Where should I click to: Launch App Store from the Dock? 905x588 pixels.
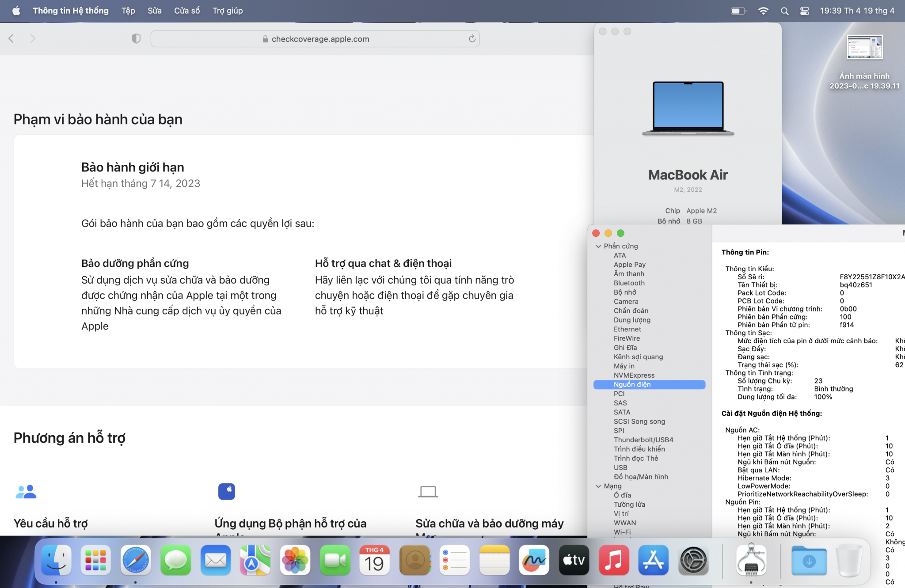[x=653, y=561]
